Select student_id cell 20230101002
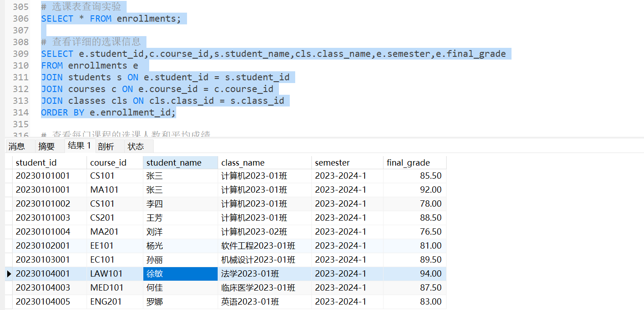The width and height of the screenshot is (644, 310). tap(50, 204)
